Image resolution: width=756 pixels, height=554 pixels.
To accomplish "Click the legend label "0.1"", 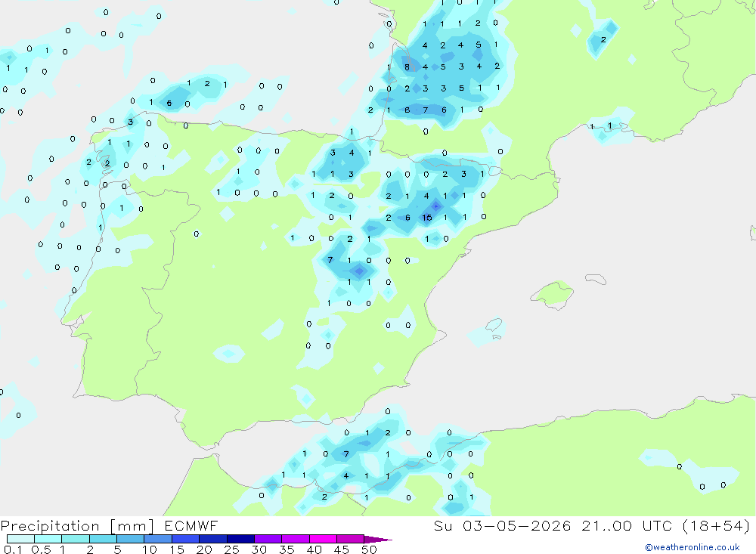I will pos(13,549).
